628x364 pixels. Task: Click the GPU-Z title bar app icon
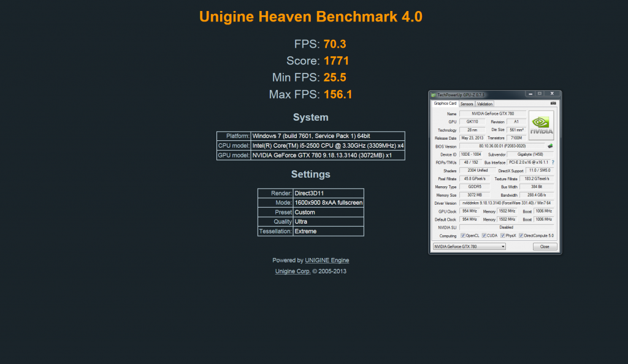coord(434,95)
